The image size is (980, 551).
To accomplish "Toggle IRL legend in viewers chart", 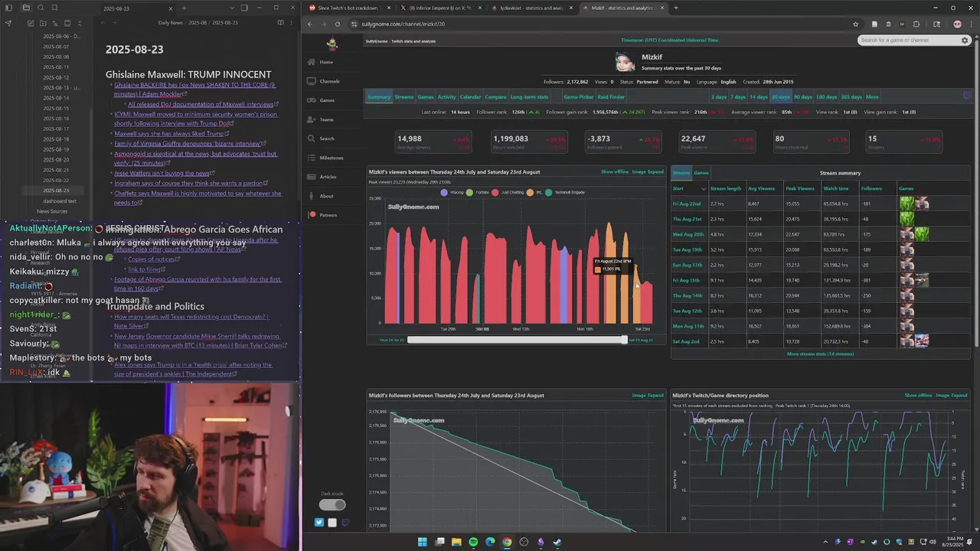I will click(535, 192).
